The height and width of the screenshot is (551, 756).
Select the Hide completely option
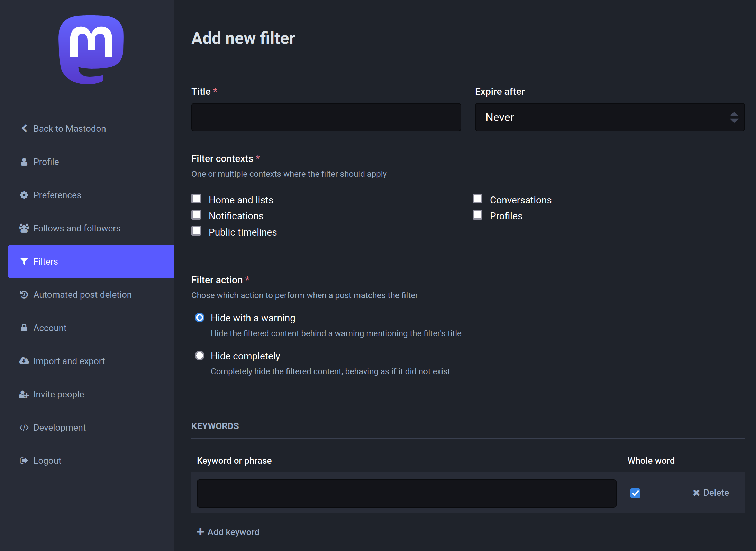200,355
